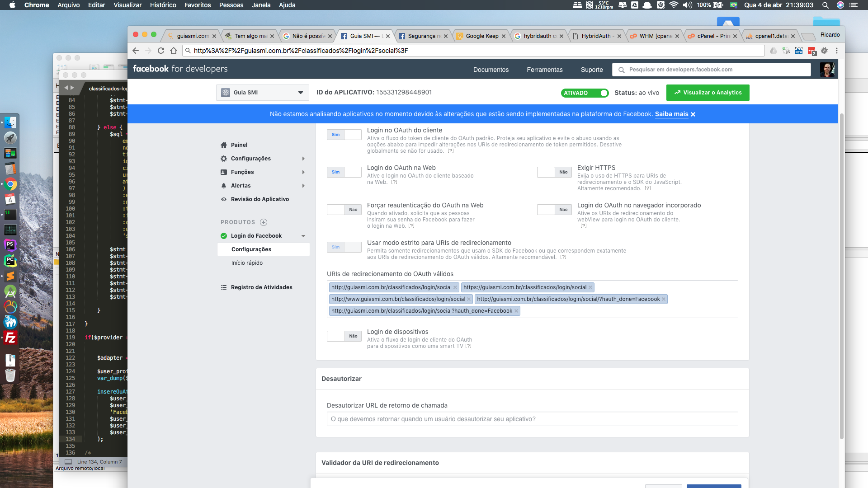Click the battery indicator in menu bar
This screenshot has height=488, width=868.
pos(718,5)
